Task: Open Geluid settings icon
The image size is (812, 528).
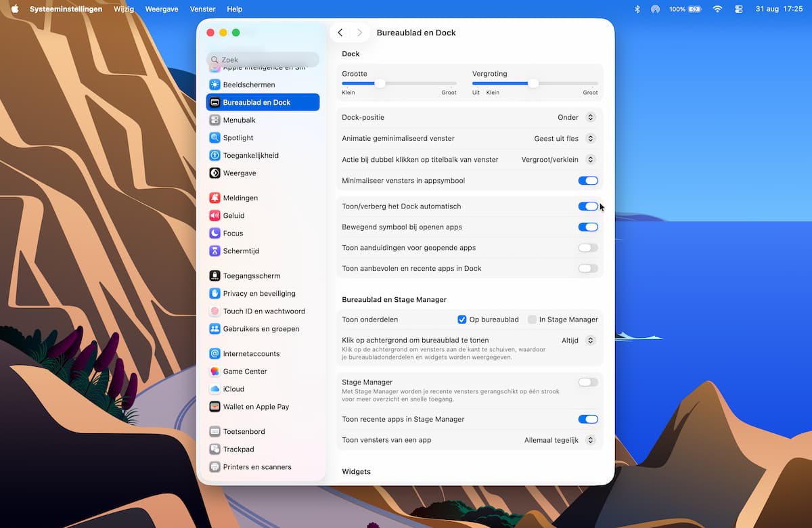Action: click(x=215, y=215)
